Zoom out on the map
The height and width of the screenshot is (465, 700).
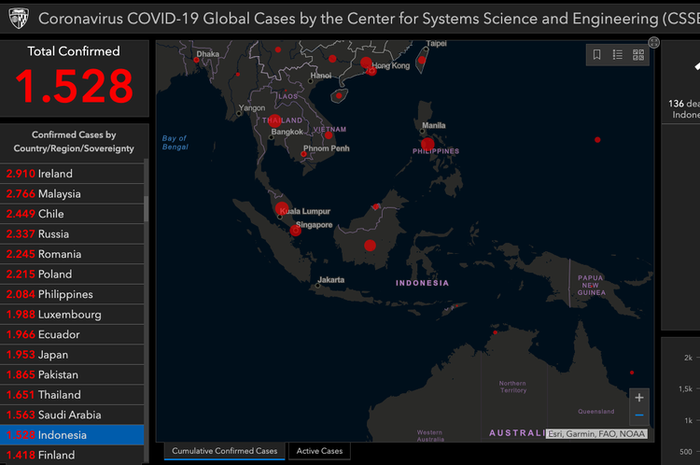click(639, 415)
